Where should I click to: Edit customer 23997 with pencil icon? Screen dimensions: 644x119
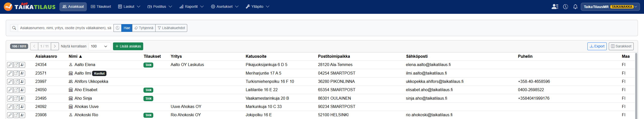click(10, 82)
